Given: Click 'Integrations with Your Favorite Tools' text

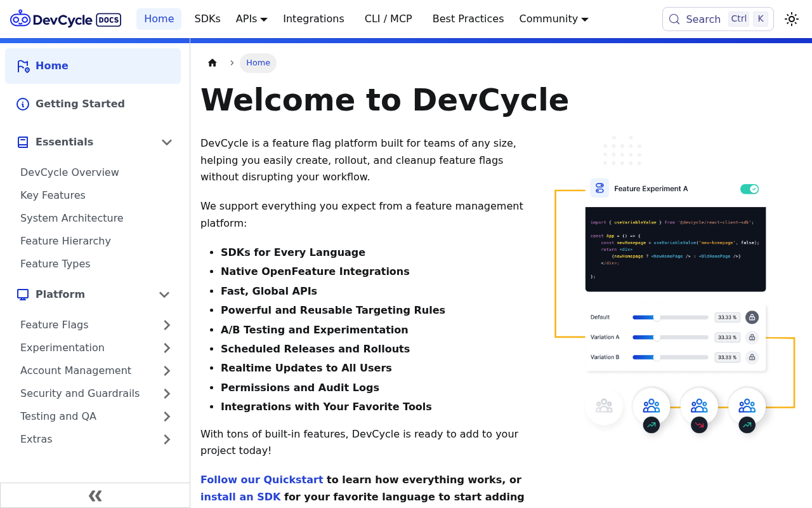Looking at the screenshot, I should coord(326,407).
